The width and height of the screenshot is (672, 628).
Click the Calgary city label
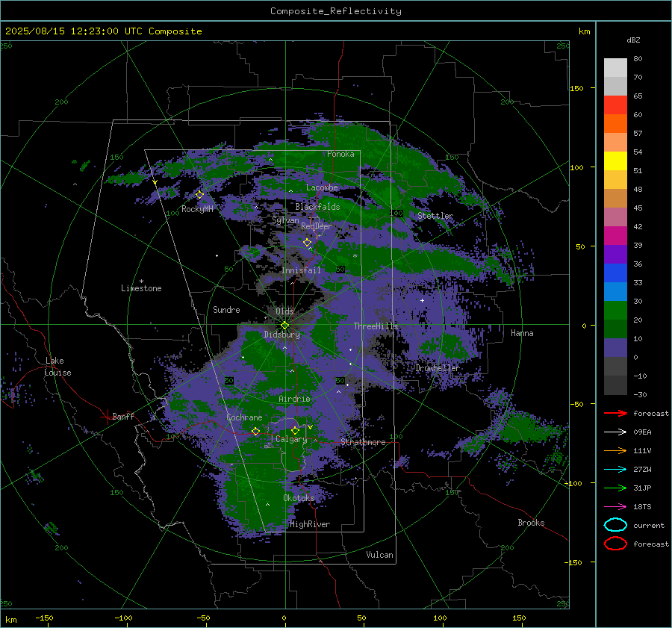291,439
